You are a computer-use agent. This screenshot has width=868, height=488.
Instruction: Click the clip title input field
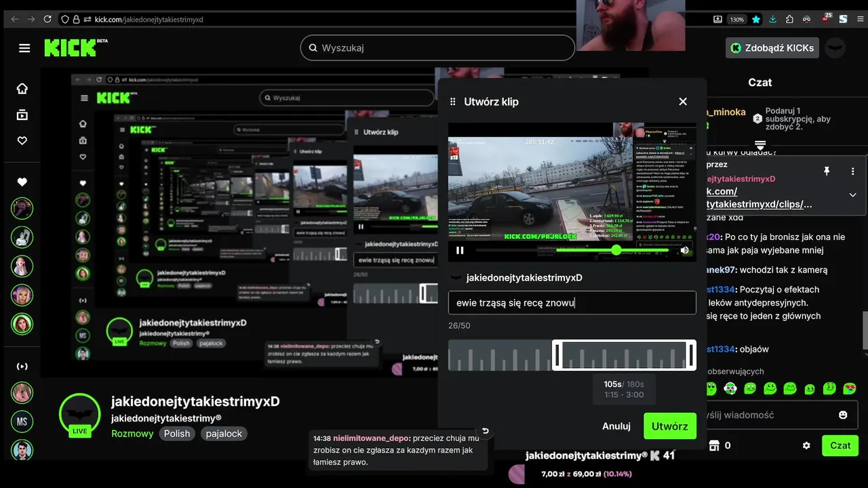(572, 303)
